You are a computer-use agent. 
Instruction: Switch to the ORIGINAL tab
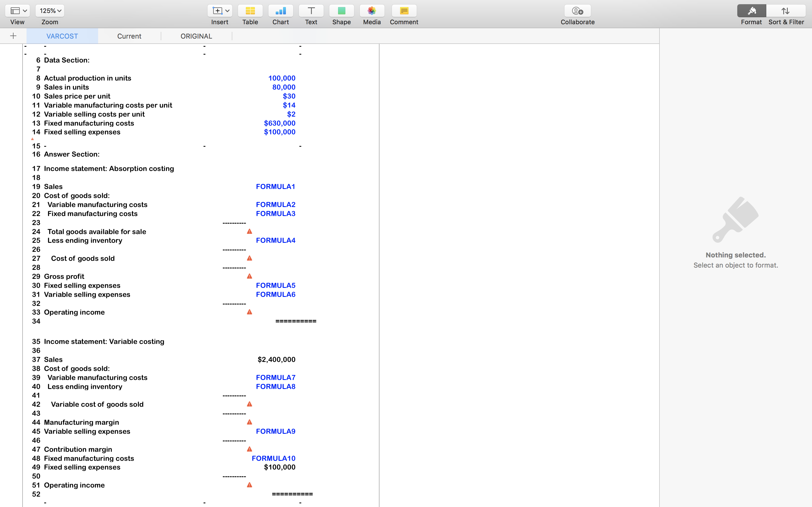tap(196, 35)
